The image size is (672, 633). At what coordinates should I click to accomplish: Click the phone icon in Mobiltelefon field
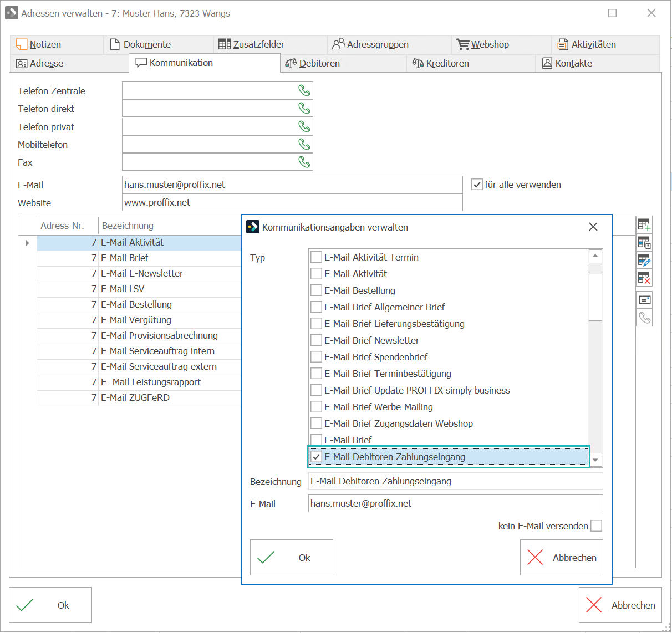[x=304, y=144]
